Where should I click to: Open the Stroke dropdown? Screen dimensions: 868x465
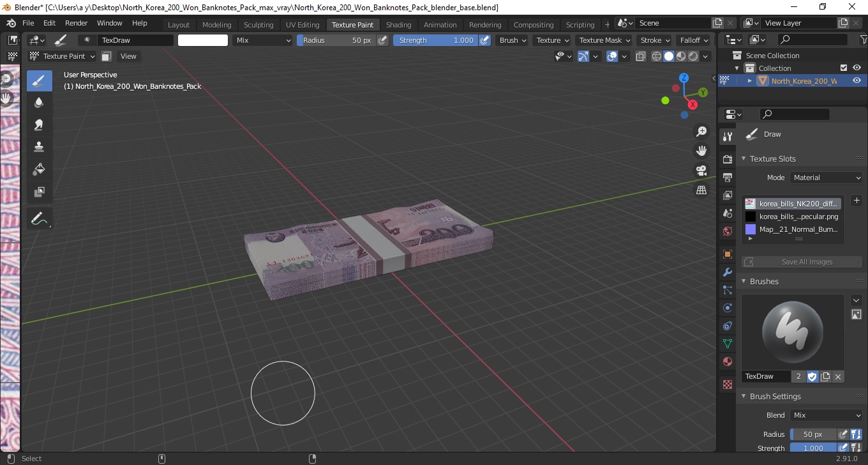(655, 40)
